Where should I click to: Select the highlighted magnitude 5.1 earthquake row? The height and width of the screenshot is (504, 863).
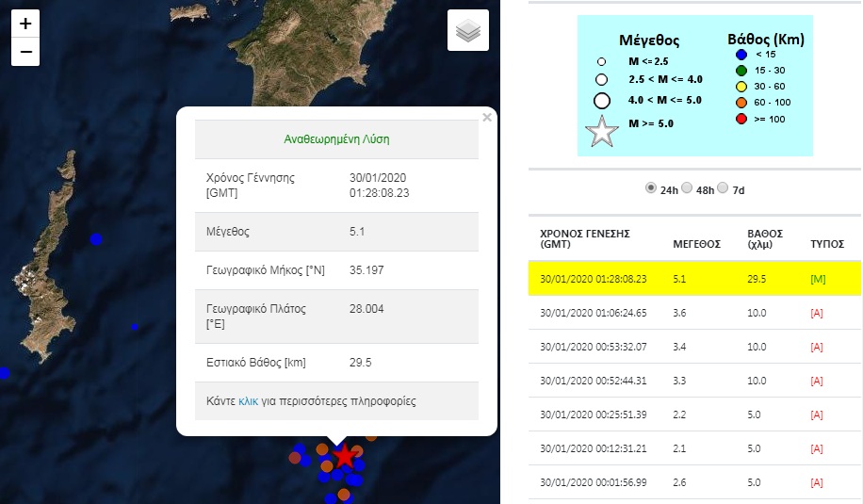694,280
